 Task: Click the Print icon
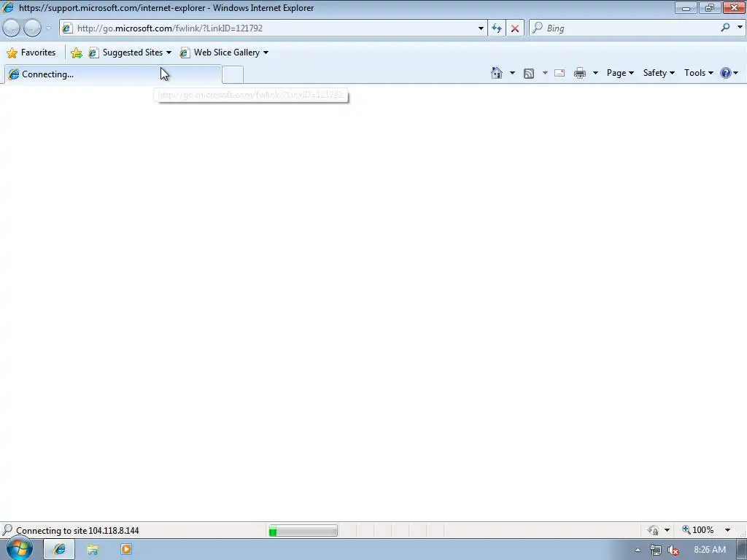(x=580, y=74)
